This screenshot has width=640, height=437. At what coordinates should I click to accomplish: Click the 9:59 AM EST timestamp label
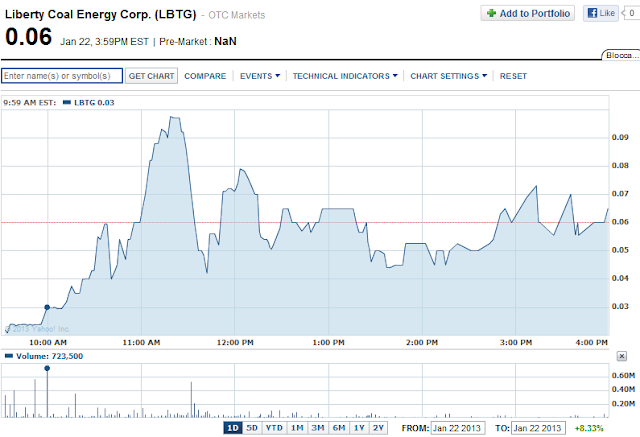29,102
